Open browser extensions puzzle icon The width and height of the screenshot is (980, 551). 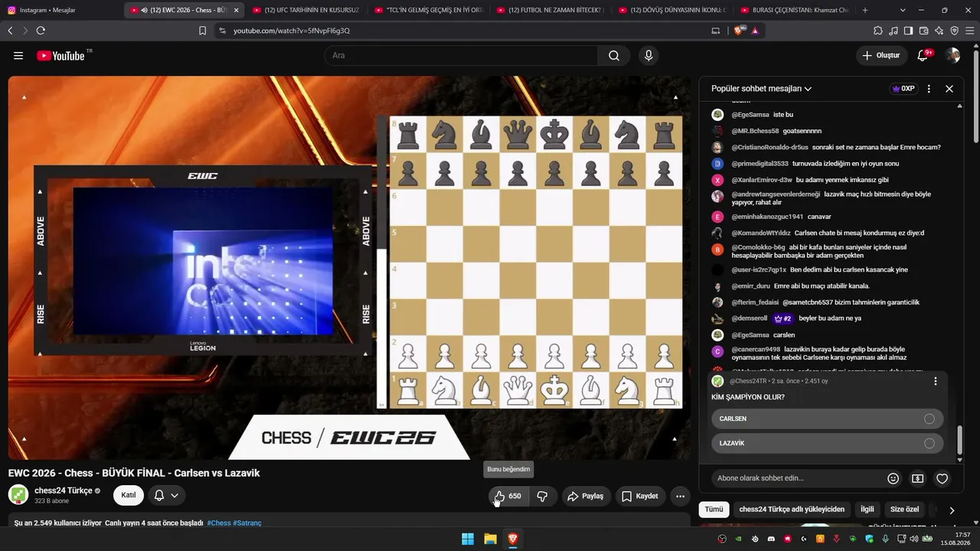pyautogui.click(x=877, y=31)
